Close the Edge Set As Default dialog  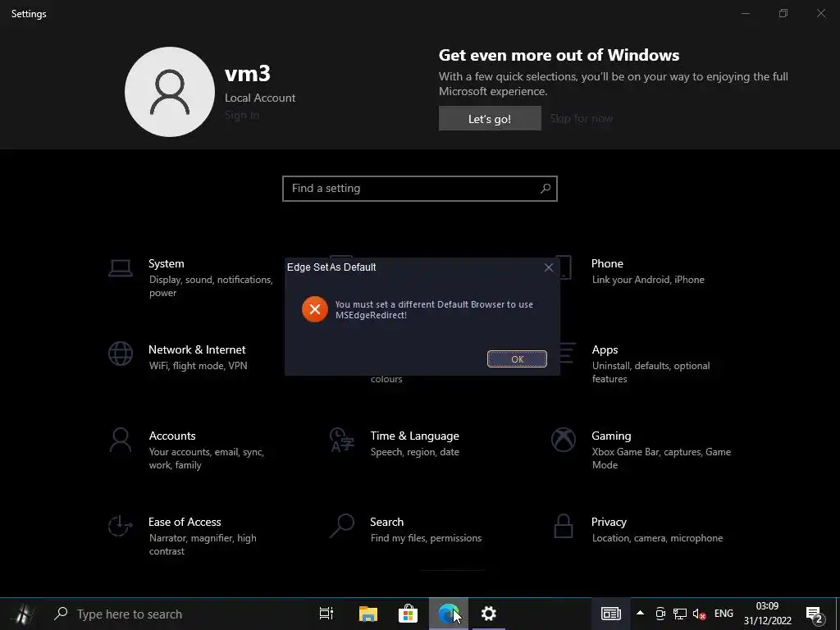click(x=549, y=267)
